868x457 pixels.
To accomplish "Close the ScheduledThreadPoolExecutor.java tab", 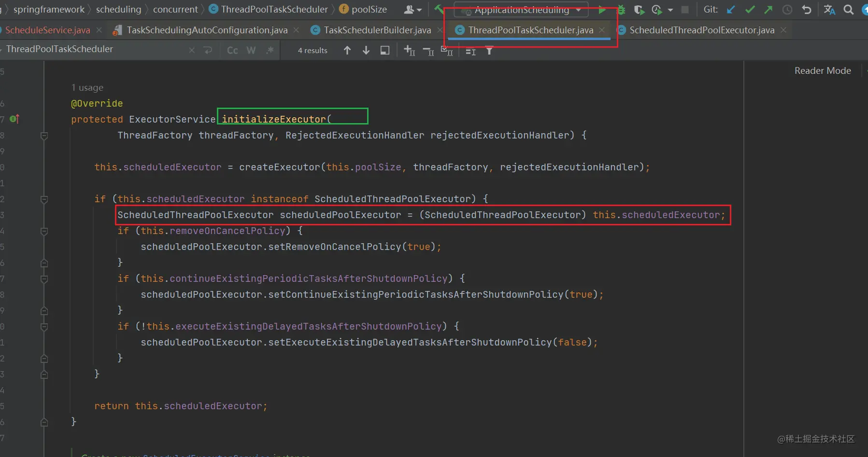I will pos(783,30).
